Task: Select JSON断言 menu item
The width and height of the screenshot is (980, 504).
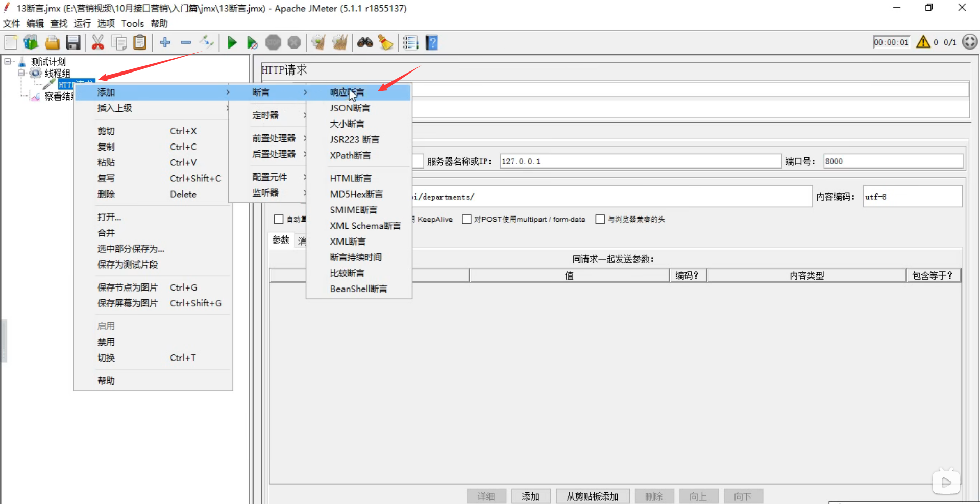Action: point(359,108)
